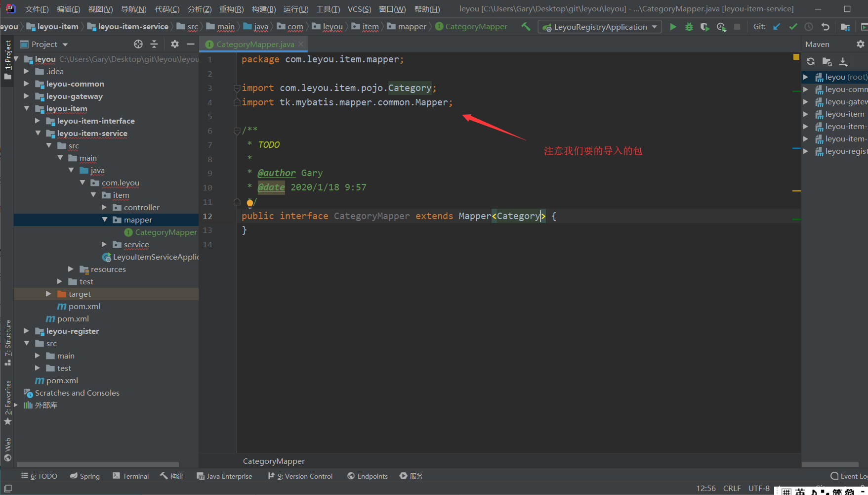
Task: Select LeyouItemServiceApplication class in tree
Action: coord(150,257)
